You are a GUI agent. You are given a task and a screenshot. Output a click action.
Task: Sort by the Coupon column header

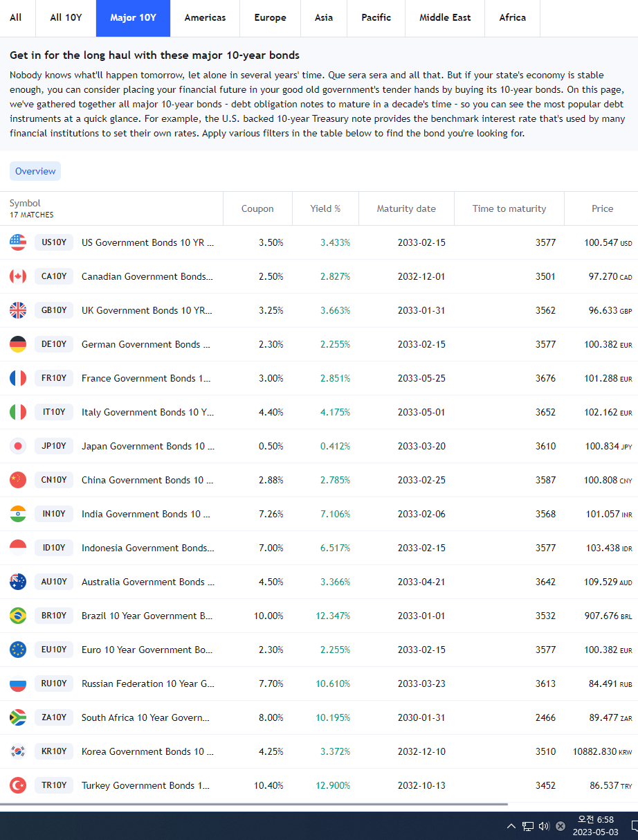pyautogui.click(x=257, y=208)
